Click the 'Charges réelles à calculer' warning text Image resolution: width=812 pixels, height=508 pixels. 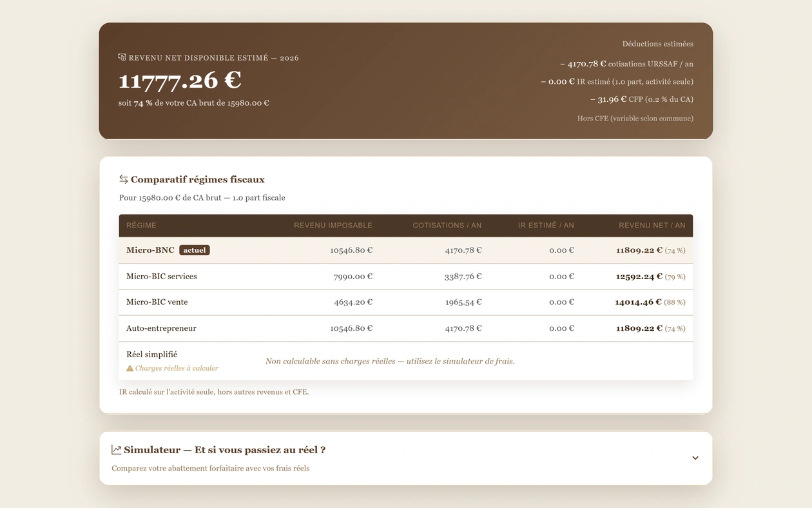click(177, 368)
